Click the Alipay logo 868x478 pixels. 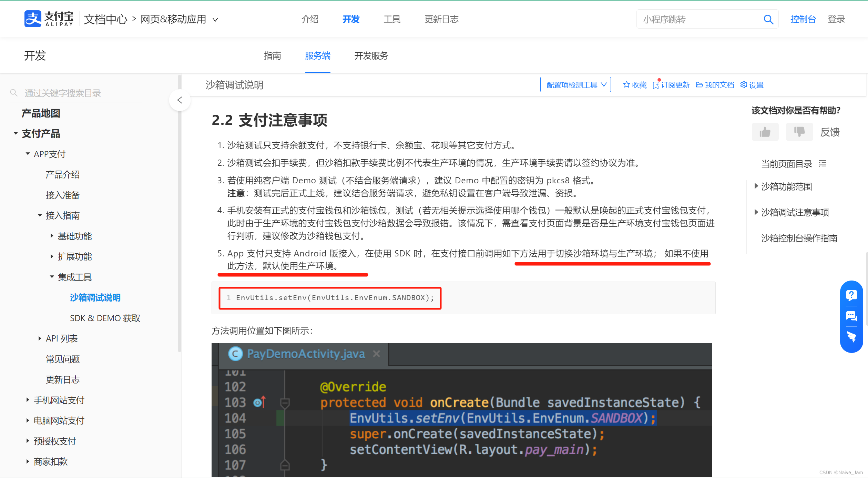(33, 19)
